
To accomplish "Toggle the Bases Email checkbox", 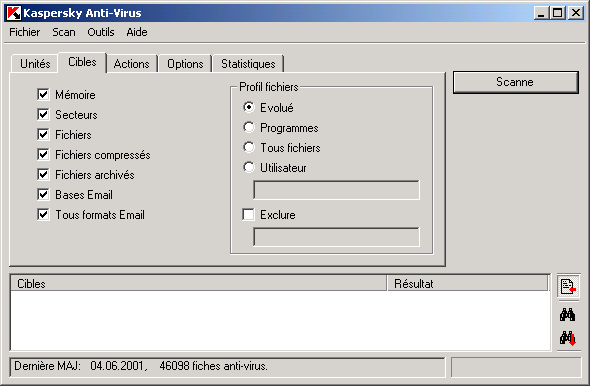I will point(43,195).
